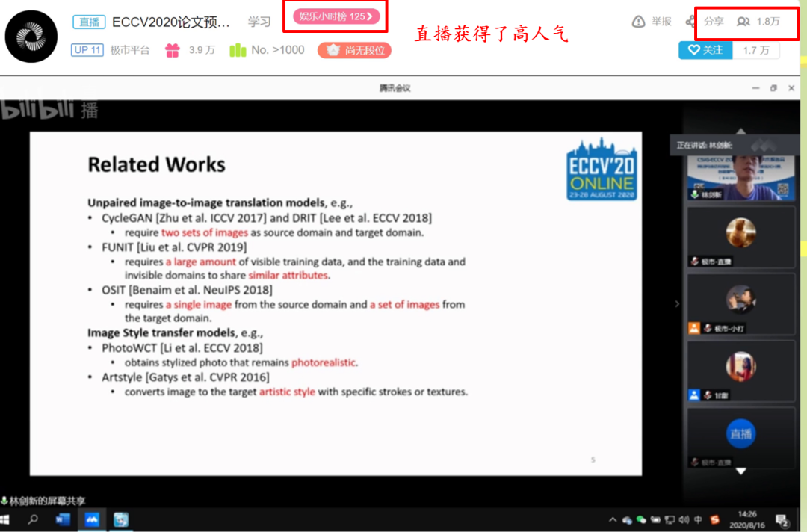Open Word from the taskbar
This screenshot has width=807, height=532.
62,519
